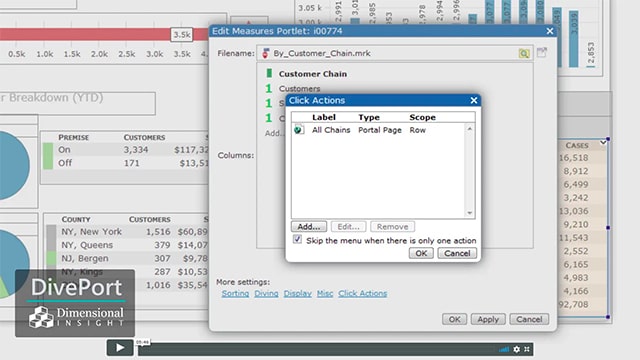640x360 pixels.
Task: Click the Scope column header
Action: point(422,117)
